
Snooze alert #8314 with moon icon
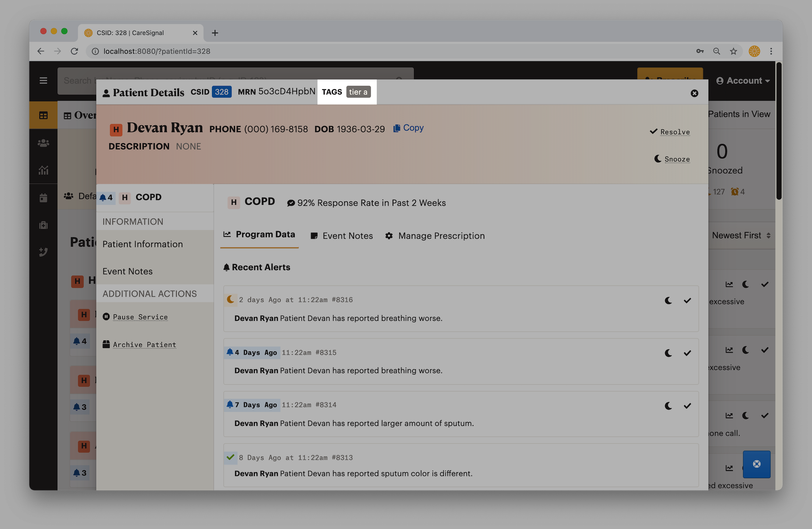668,406
